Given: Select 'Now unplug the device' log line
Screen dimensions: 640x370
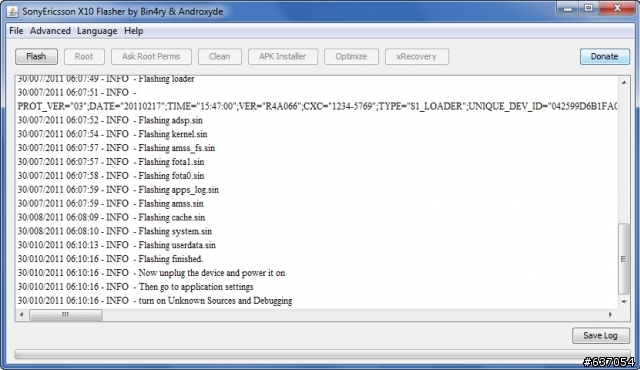Looking at the screenshot, I should click(x=151, y=273).
